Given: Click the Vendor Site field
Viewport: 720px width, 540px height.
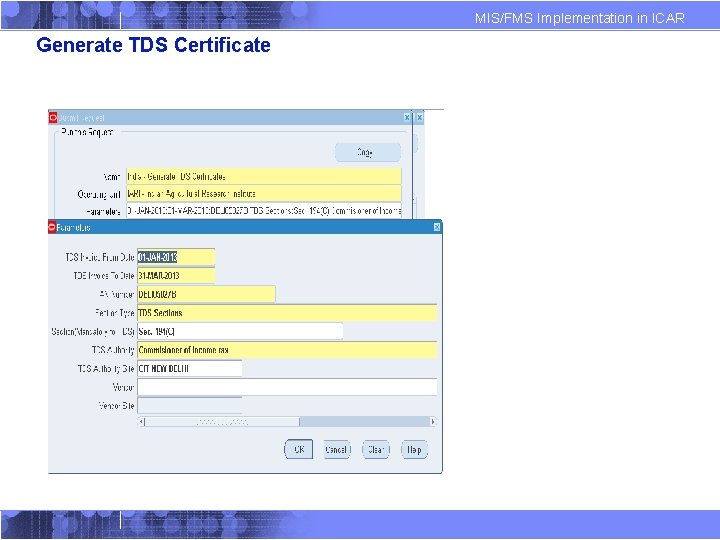Looking at the screenshot, I should pyautogui.click(x=189, y=405).
